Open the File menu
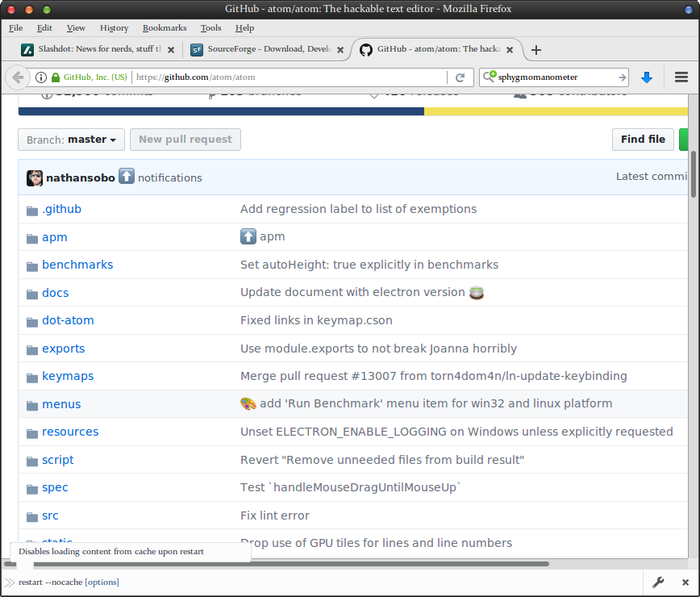The height and width of the screenshot is (597, 700). click(15, 27)
